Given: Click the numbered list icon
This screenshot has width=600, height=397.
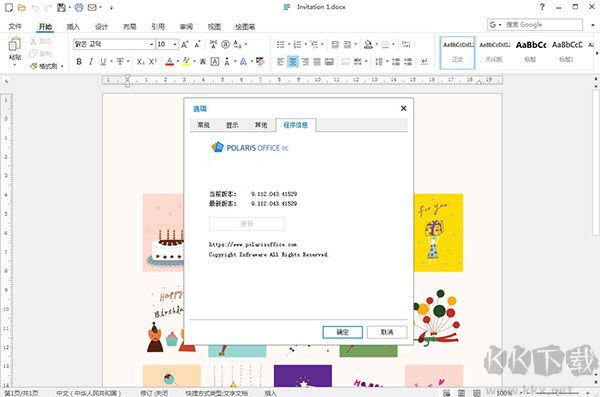Looking at the screenshot, I should click(x=297, y=44).
